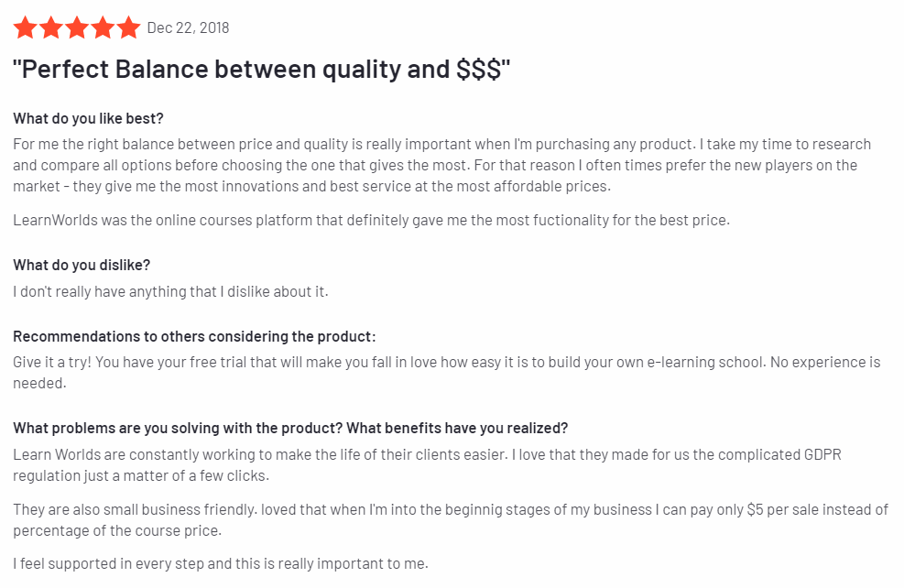Click the "I feel supported in every step" line
Image resolution: width=904 pixels, height=588 pixels.
coord(220,563)
